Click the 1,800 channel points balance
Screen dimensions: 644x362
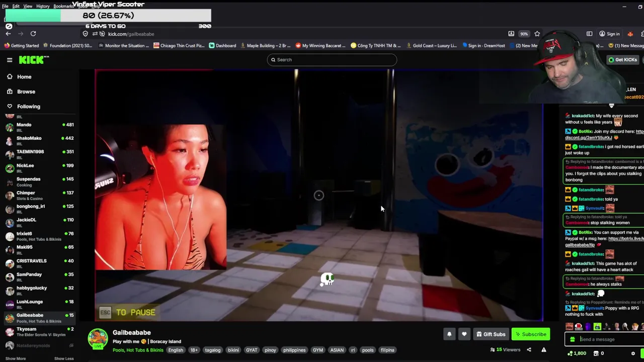click(577, 353)
